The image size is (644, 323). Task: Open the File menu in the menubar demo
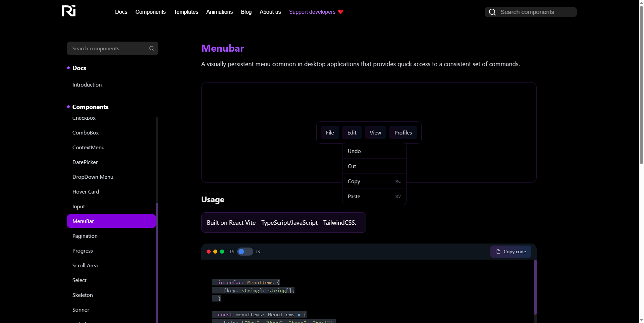pos(330,132)
